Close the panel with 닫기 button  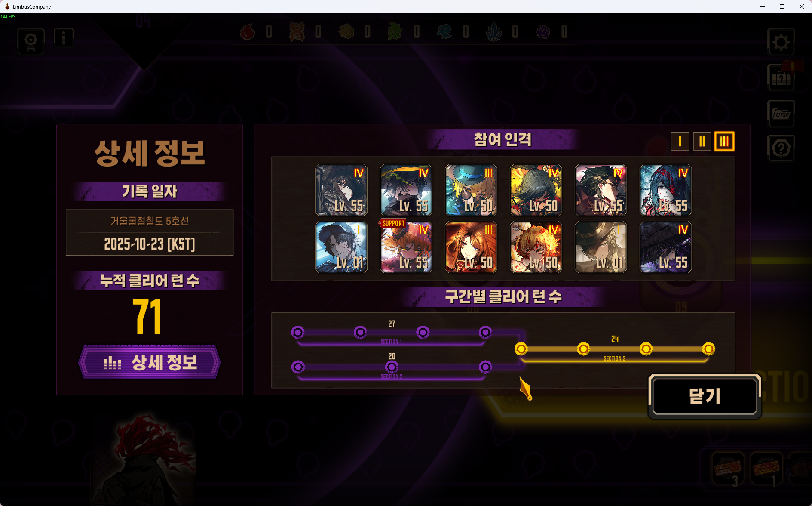(x=705, y=396)
